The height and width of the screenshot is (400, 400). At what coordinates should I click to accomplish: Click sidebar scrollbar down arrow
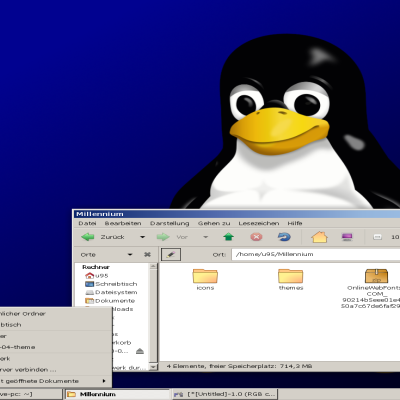tap(153, 367)
